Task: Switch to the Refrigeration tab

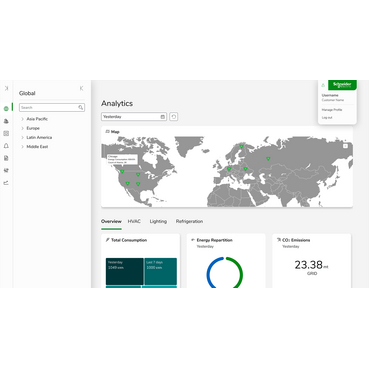Action: [189, 221]
